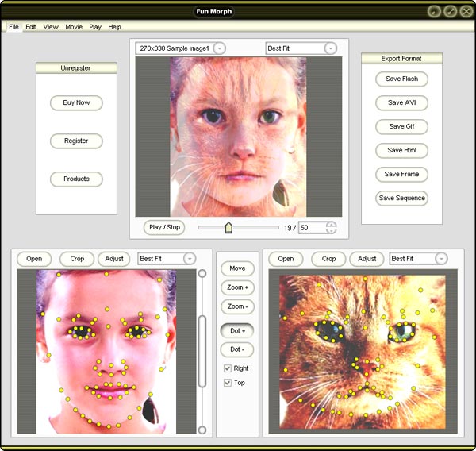Image resolution: width=476 pixels, height=451 pixels.
Task: Minimize the Fun Morph window
Action: [434, 12]
